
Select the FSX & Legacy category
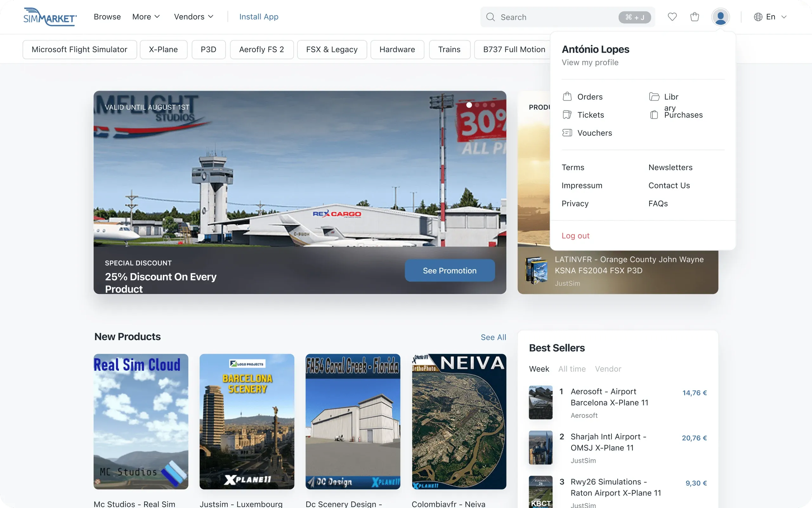coord(332,50)
